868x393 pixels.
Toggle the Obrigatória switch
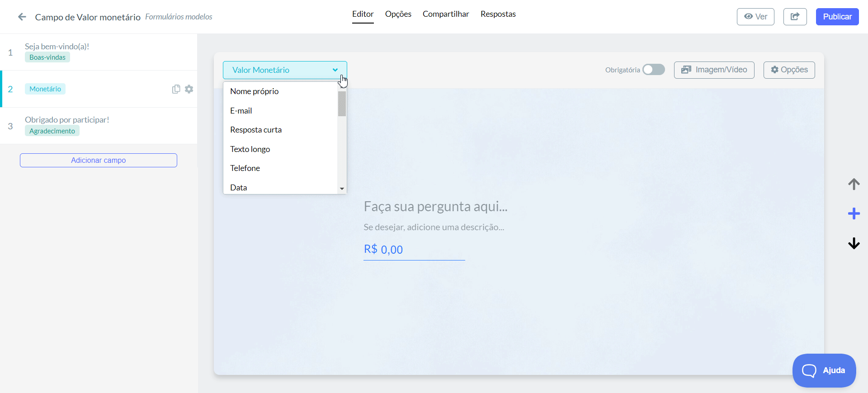tap(654, 70)
